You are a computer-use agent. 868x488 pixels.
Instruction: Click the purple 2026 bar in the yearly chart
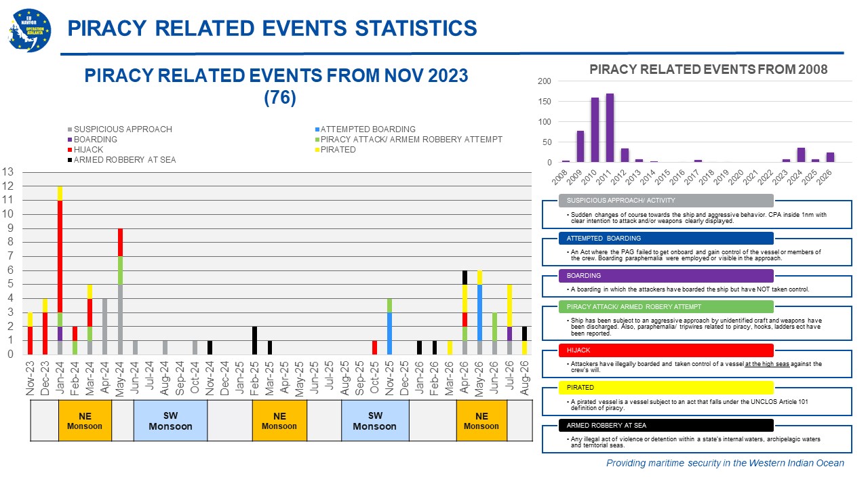click(x=830, y=157)
